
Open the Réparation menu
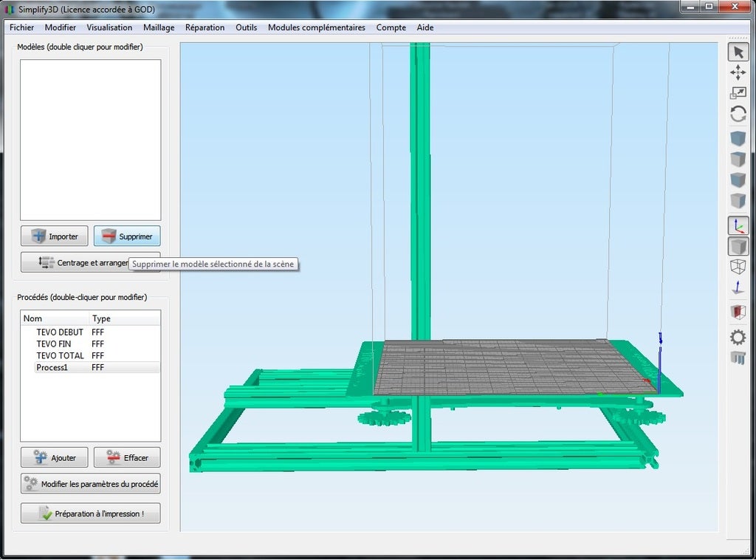(205, 27)
